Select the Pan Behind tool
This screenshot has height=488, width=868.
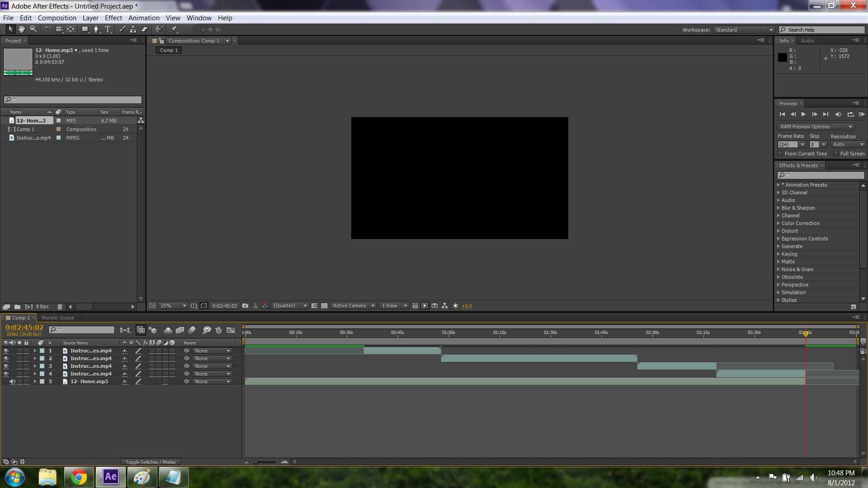(71, 29)
